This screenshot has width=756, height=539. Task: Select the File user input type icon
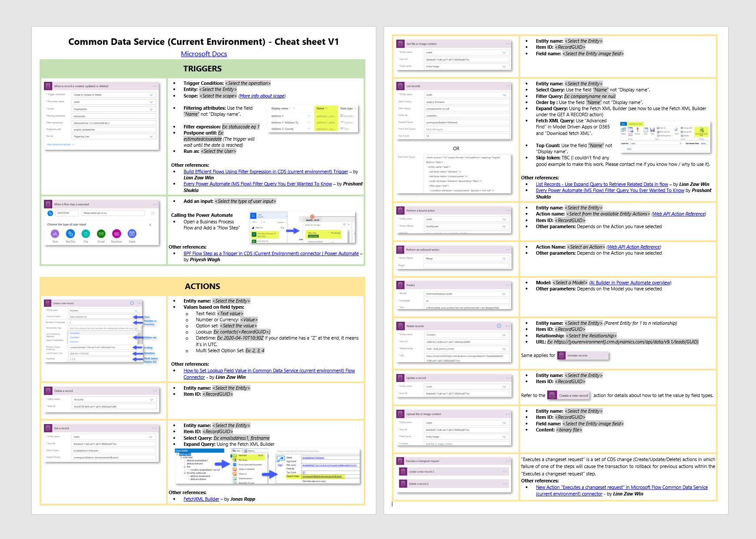point(86,234)
